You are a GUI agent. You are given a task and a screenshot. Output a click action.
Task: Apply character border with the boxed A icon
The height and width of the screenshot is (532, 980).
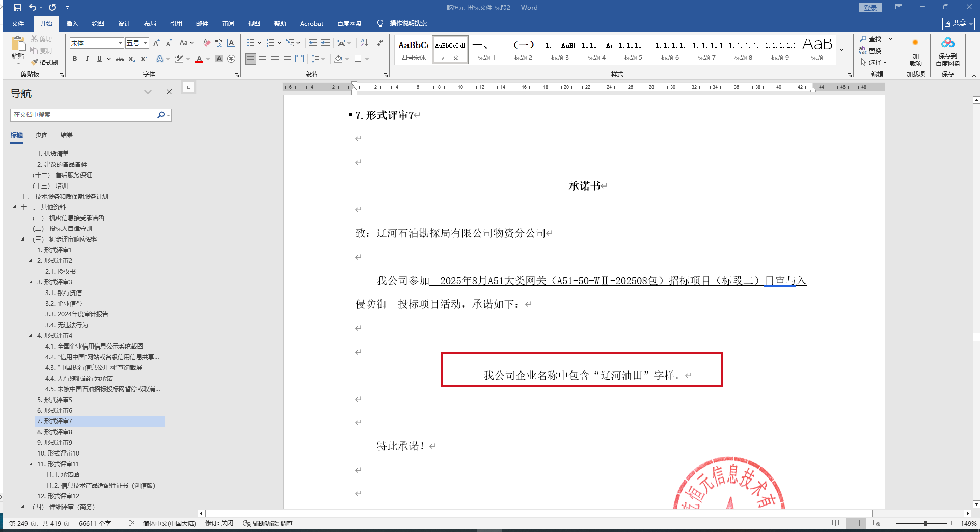click(231, 43)
